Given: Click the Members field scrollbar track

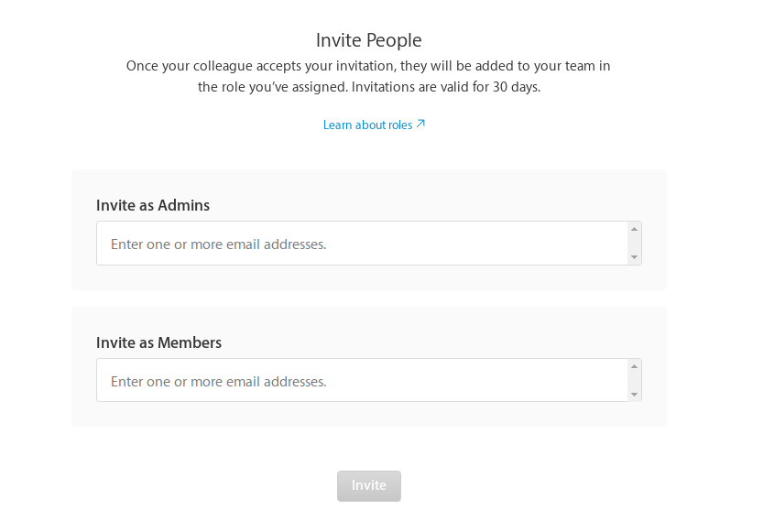Looking at the screenshot, I should pos(634,381).
